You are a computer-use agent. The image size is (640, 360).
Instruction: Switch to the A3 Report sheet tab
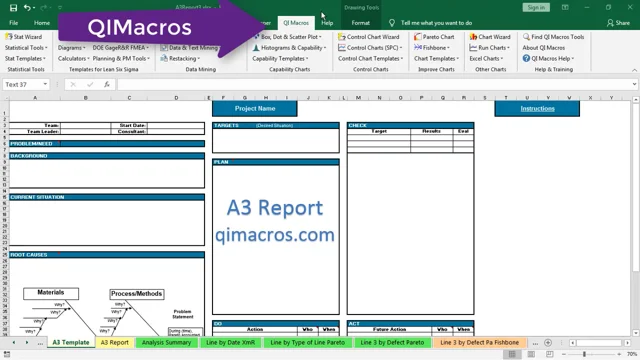pos(114,342)
